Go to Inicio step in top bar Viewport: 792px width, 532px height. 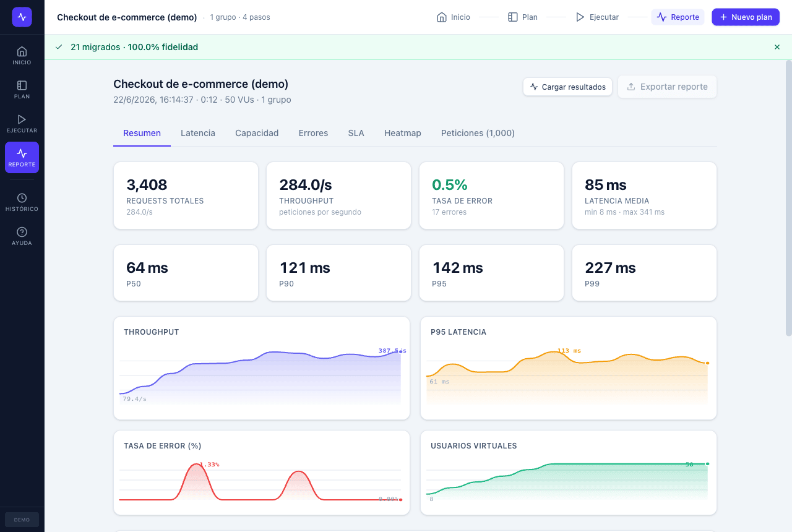coord(454,17)
